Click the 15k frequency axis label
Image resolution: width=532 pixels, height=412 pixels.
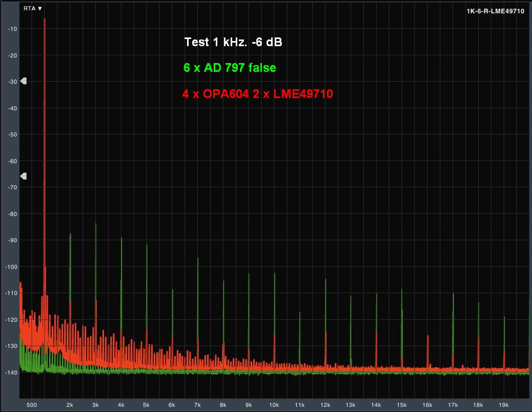pyautogui.click(x=401, y=405)
